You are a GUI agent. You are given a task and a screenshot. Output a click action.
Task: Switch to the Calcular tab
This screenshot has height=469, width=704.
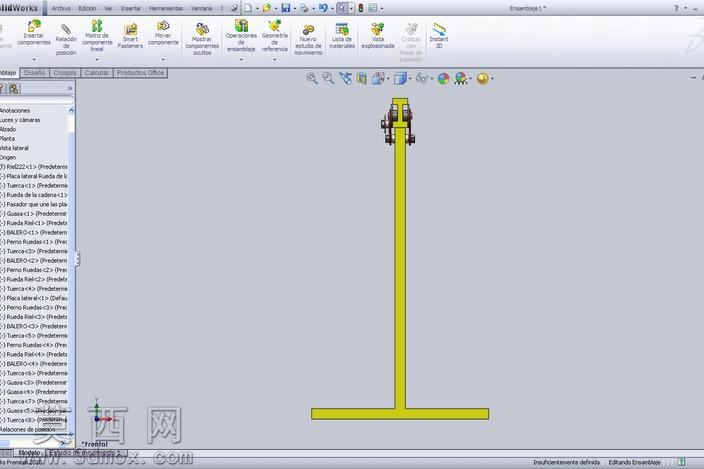pos(97,73)
